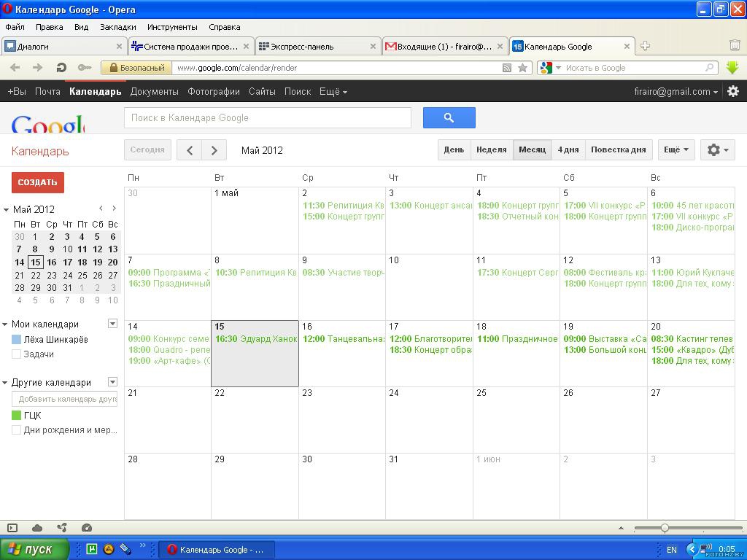
Task: Switch to Неделя view
Action: [x=491, y=150]
